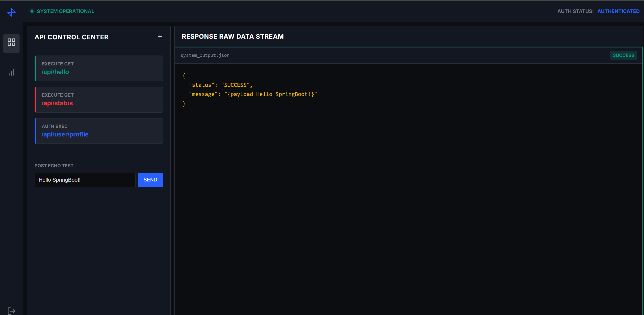Select the message line in the JSON output
Image resolution: width=644 pixels, height=315 pixels.
tap(253, 94)
